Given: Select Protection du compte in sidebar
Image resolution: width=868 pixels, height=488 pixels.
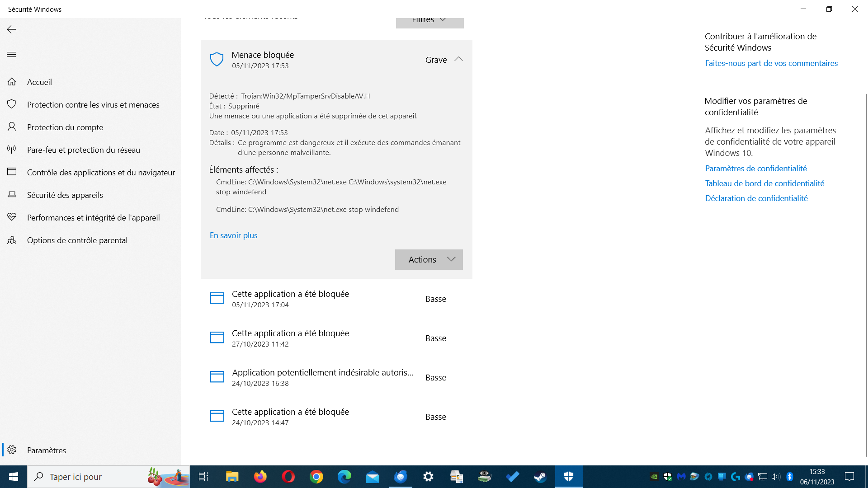Looking at the screenshot, I should 90,127.
